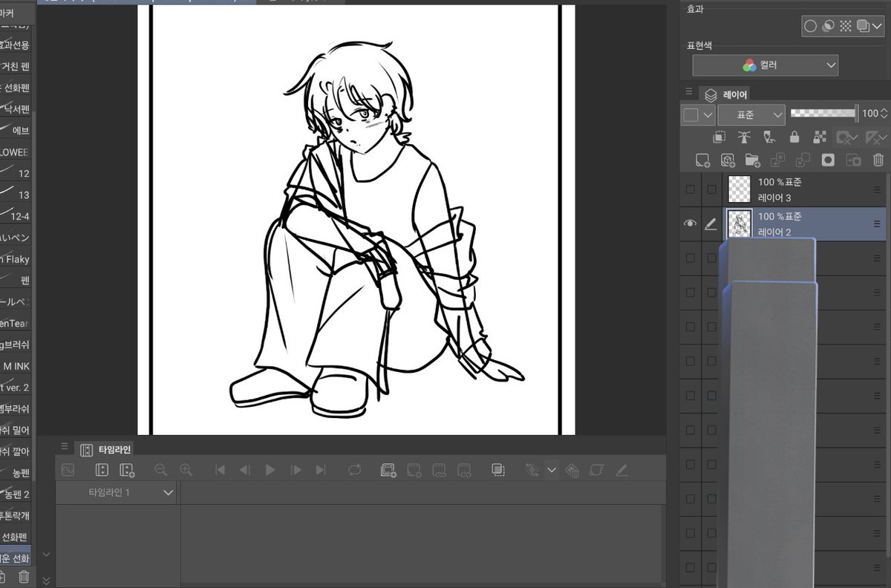Open the layer mask enable dropdown
Image resolution: width=891 pixels, height=588 pixels.
click(x=846, y=137)
